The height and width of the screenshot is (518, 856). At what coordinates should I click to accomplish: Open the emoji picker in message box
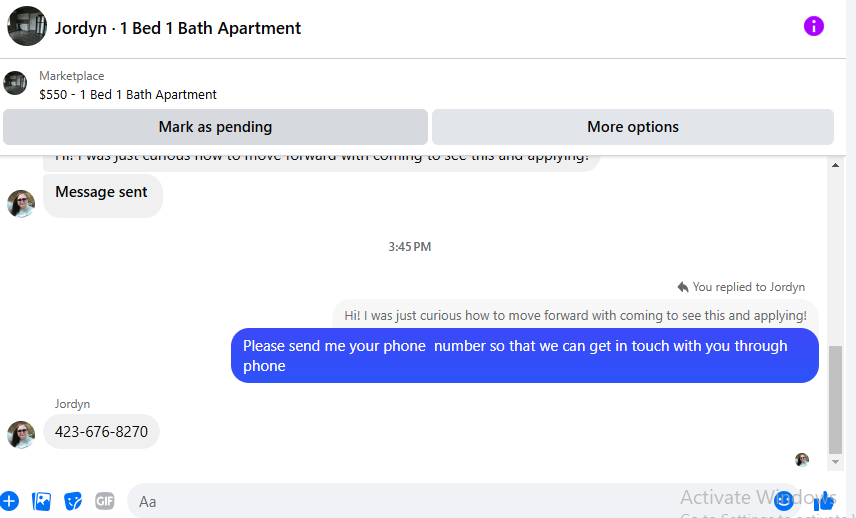click(784, 501)
